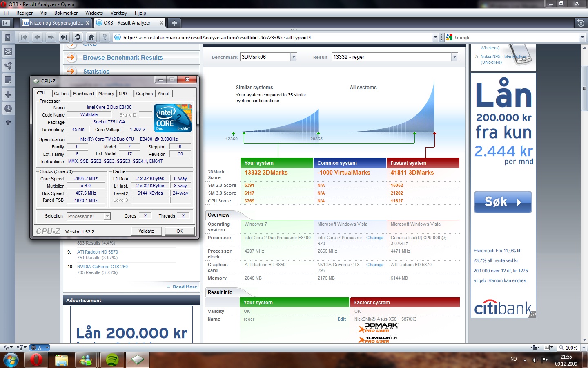Click Change link next to Graphics card

pyautogui.click(x=375, y=265)
